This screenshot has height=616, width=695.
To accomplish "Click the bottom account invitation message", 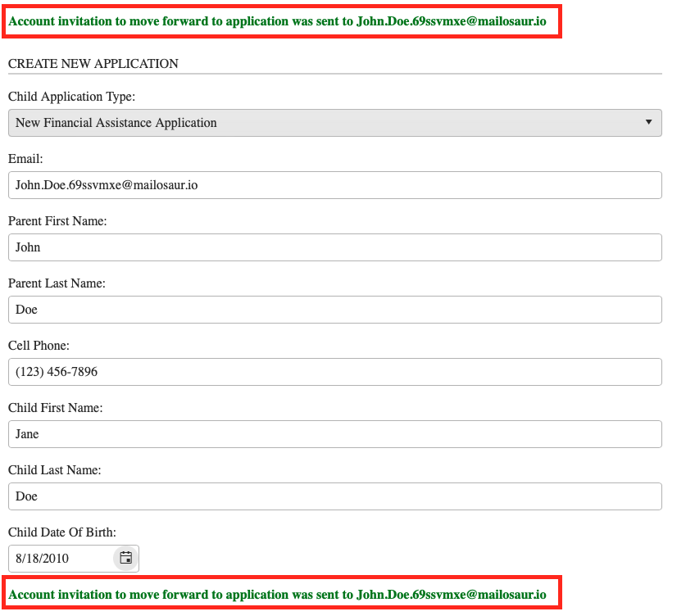I will coord(278,594).
